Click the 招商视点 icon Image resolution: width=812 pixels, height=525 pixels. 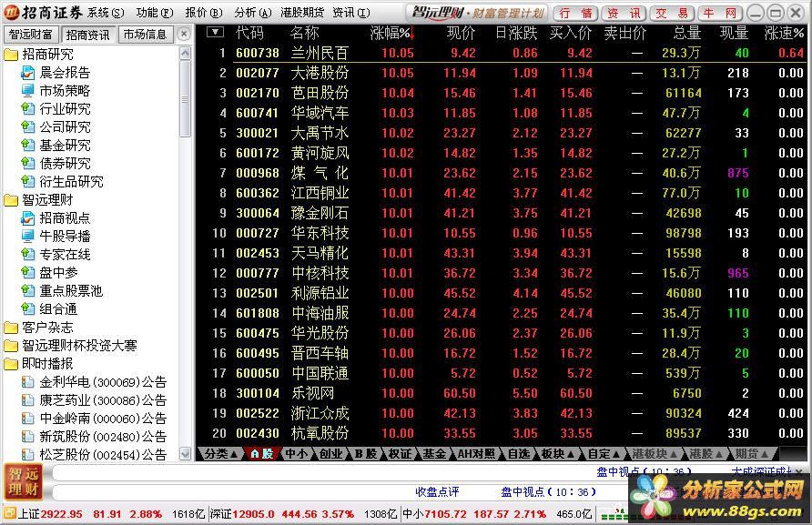(27, 218)
